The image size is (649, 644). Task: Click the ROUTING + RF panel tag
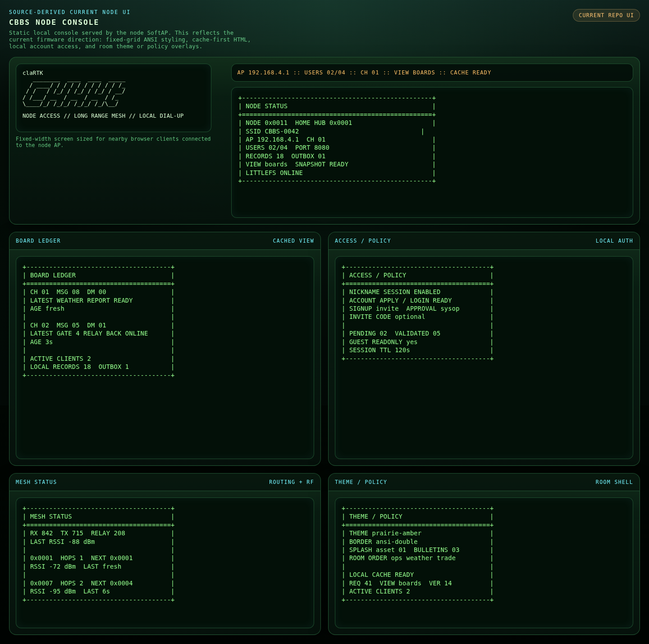[x=292, y=482]
